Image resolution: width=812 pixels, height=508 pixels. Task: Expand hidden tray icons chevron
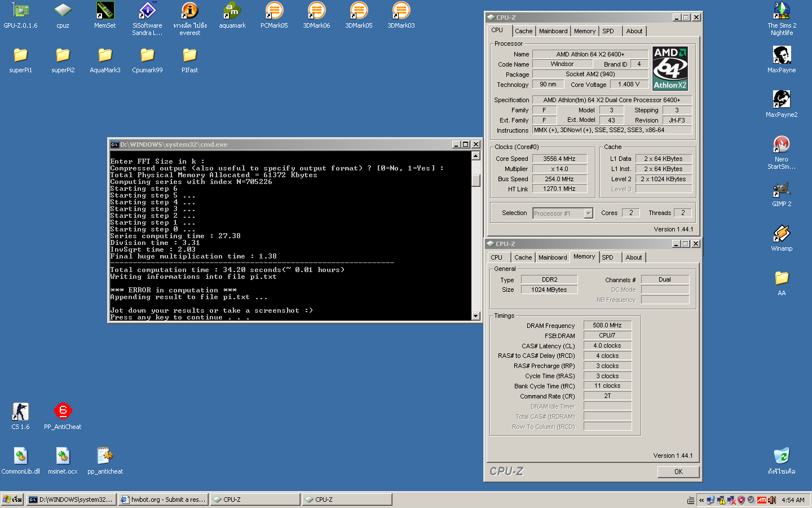(701, 500)
